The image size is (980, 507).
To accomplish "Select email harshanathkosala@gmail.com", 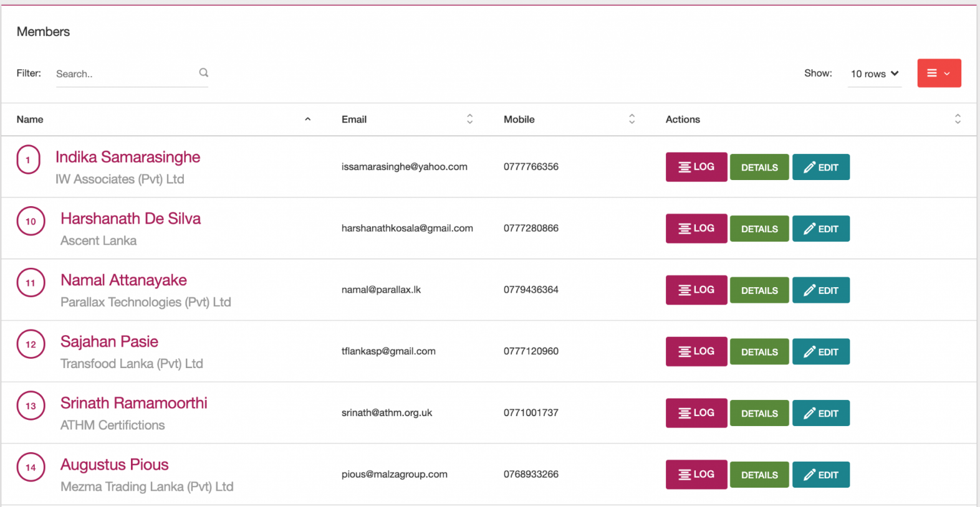I will tap(407, 229).
